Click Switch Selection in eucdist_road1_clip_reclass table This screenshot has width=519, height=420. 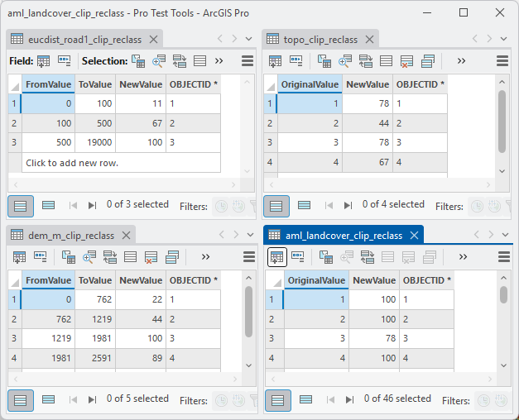[x=180, y=61]
